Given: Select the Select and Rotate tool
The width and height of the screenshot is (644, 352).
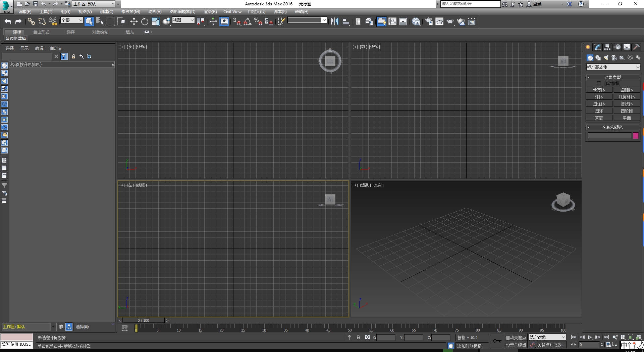Looking at the screenshot, I should (145, 21).
